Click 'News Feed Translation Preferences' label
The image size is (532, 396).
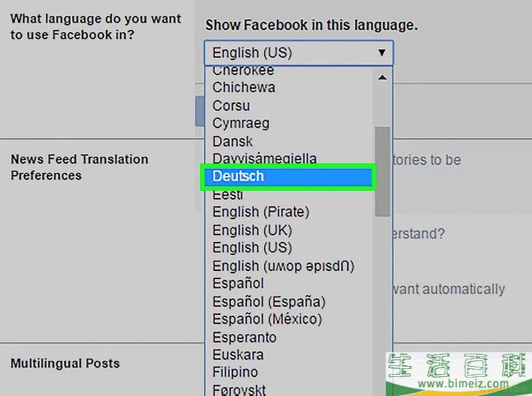[x=80, y=167]
